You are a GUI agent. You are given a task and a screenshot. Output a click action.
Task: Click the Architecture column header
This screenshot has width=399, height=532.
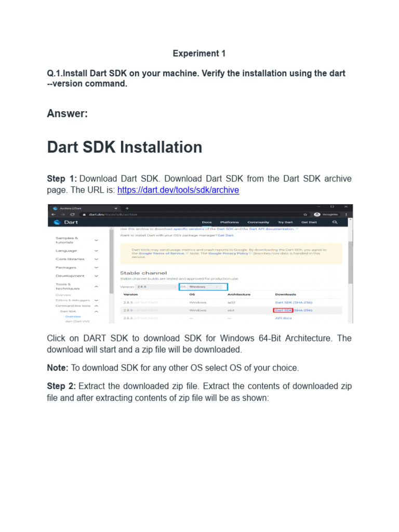click(x=239, y=295)
